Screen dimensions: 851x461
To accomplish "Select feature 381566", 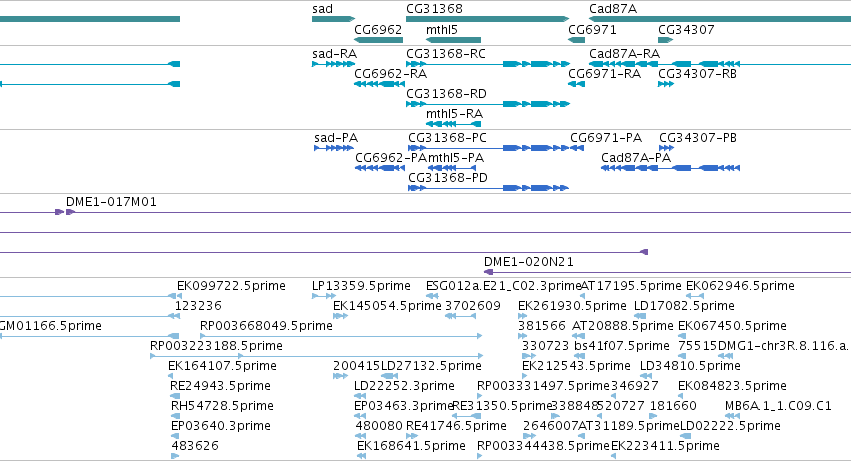I will [x=522, y=337].
